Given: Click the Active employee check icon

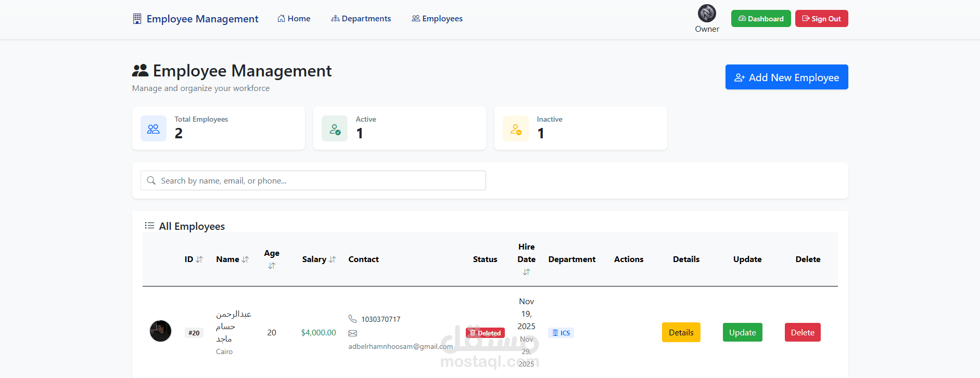Looking at the screenshot, I should coord(335,128).
